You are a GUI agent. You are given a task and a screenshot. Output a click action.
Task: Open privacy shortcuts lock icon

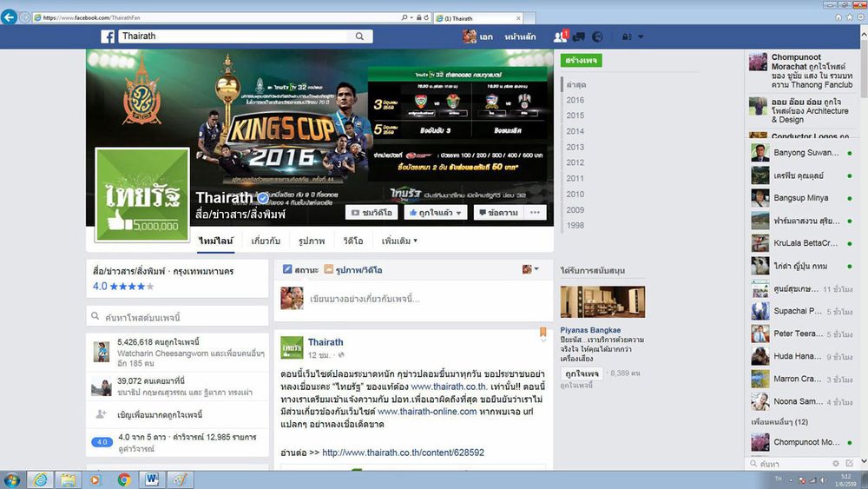[627, 37]
